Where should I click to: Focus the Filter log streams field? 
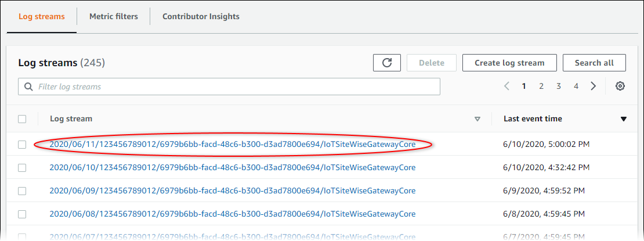pos(232,87)
